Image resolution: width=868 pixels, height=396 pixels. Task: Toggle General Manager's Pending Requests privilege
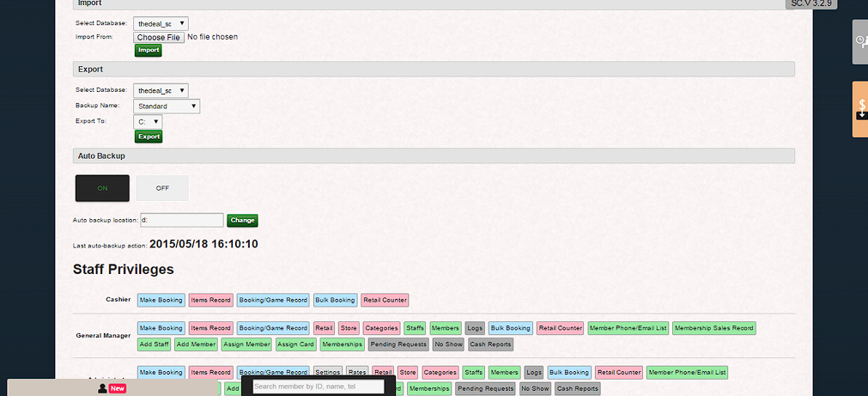click(398, 344)
